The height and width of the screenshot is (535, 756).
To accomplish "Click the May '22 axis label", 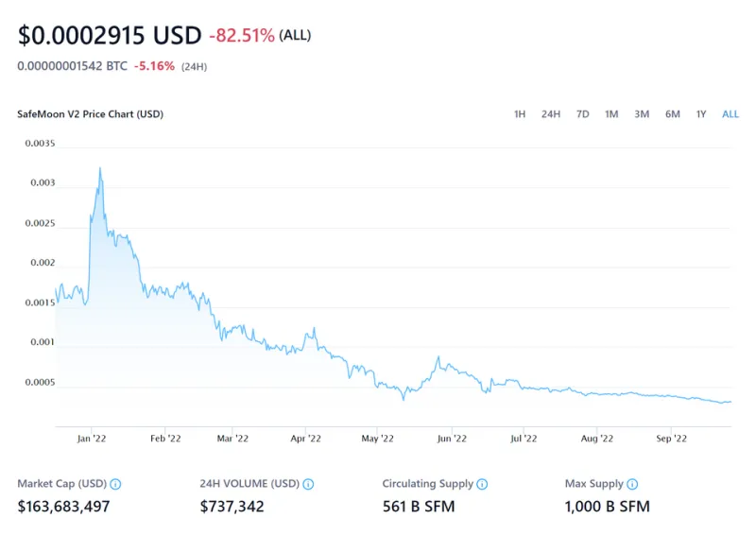I will coord(377,439).
